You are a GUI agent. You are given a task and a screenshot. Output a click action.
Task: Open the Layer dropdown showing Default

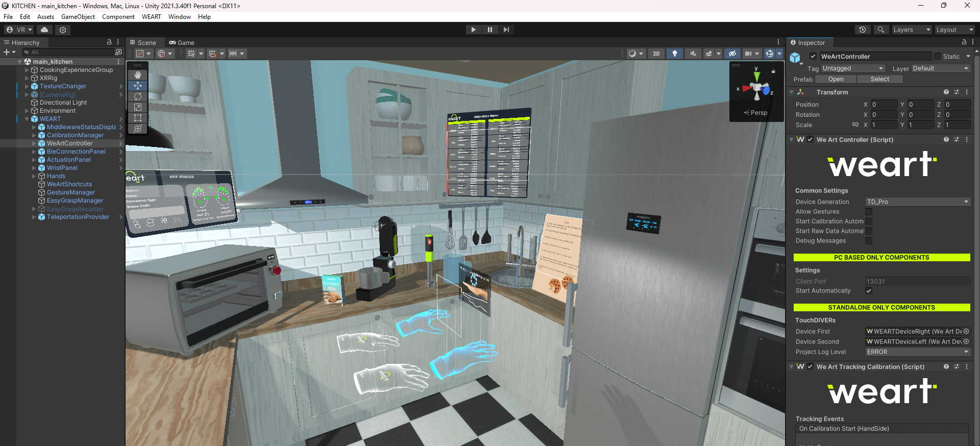[x=941, y=68]
